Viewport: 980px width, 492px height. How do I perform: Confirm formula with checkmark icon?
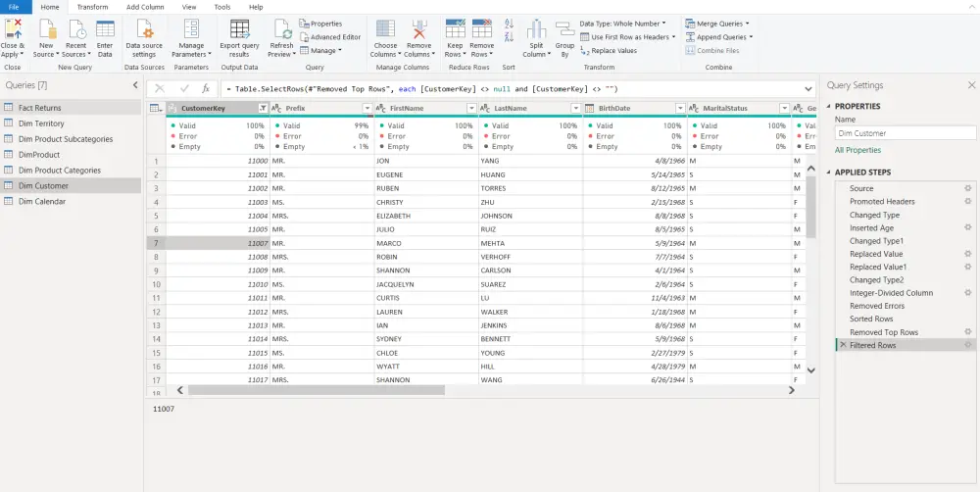[x=184, y=89]
